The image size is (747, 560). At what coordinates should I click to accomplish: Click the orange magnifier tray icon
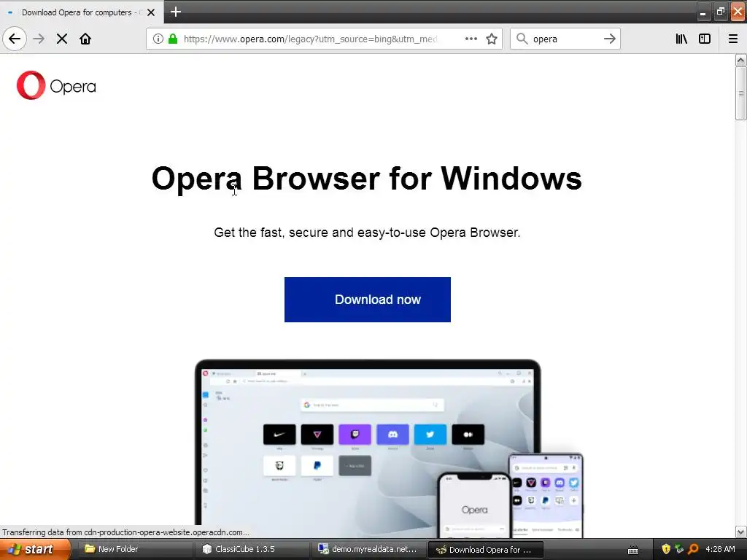(693, 549)
